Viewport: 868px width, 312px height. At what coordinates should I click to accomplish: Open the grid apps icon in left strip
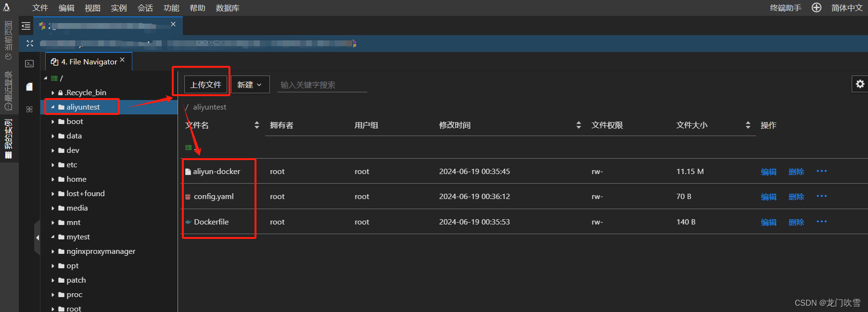[x=29, y=109]
